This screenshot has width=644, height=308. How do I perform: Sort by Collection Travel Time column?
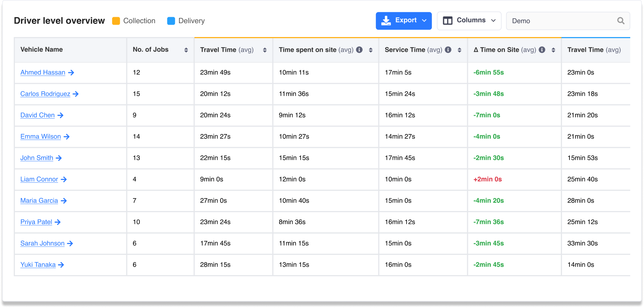tap(264, 50)
